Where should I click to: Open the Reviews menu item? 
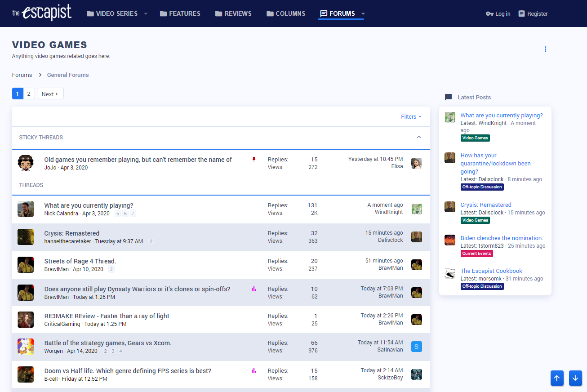coord(233,13)
